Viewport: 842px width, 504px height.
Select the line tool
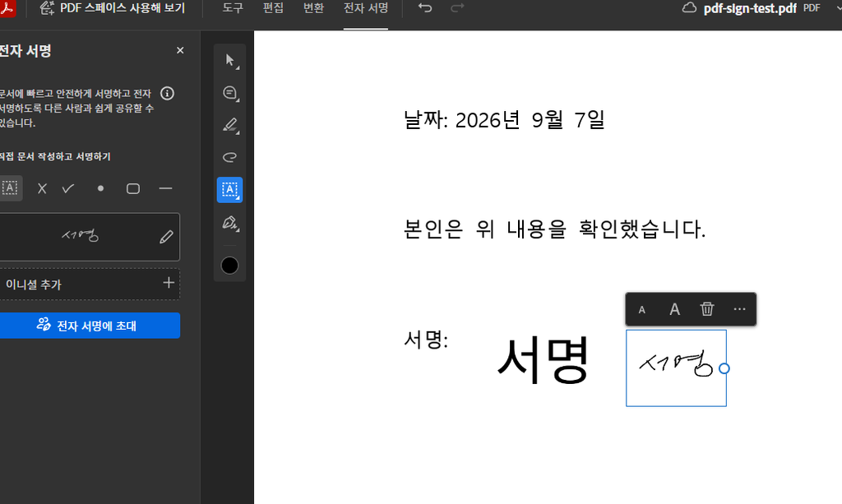(x=165, y=188)
